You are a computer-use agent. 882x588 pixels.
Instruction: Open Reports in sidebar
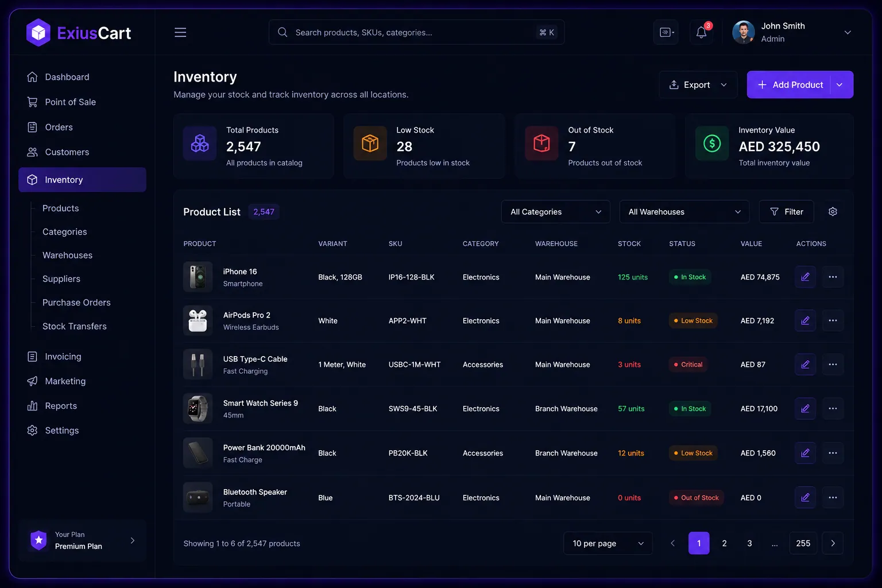click(x=82, y=406)
